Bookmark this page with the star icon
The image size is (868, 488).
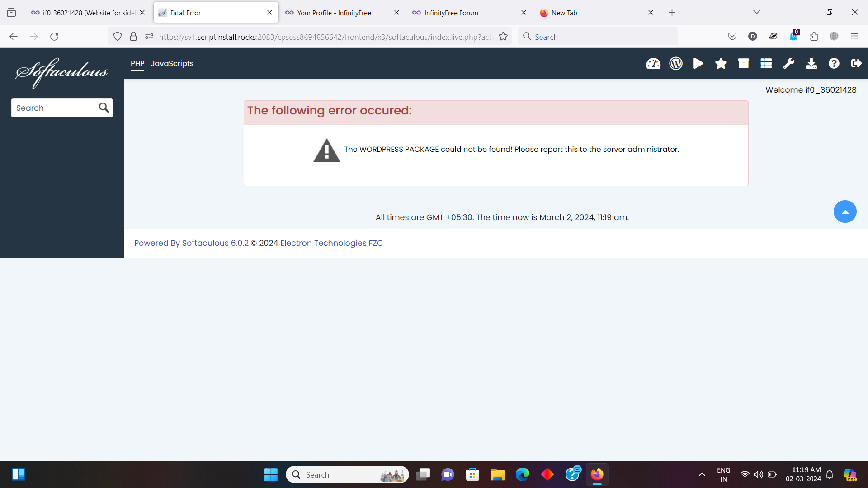(x=503, y=37)
